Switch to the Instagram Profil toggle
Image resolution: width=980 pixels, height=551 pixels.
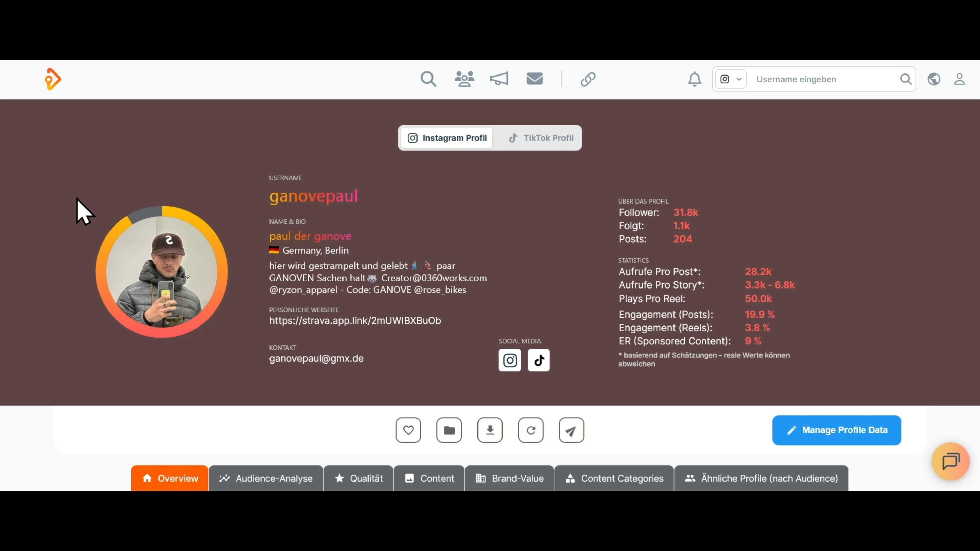(447, 138)
